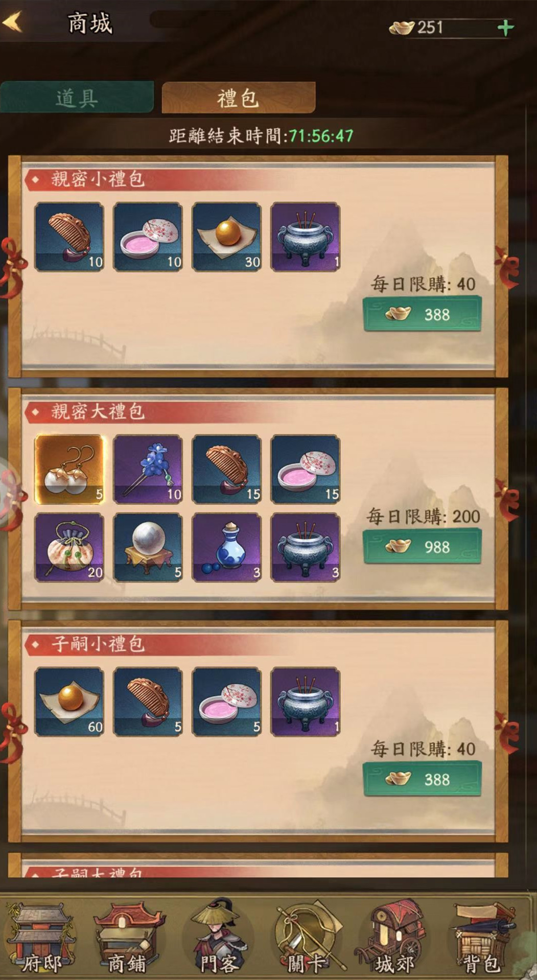This screenshot has width=537, height=980.
Task: Open the 府邸 mansion icon
Action: click(41, 939)
